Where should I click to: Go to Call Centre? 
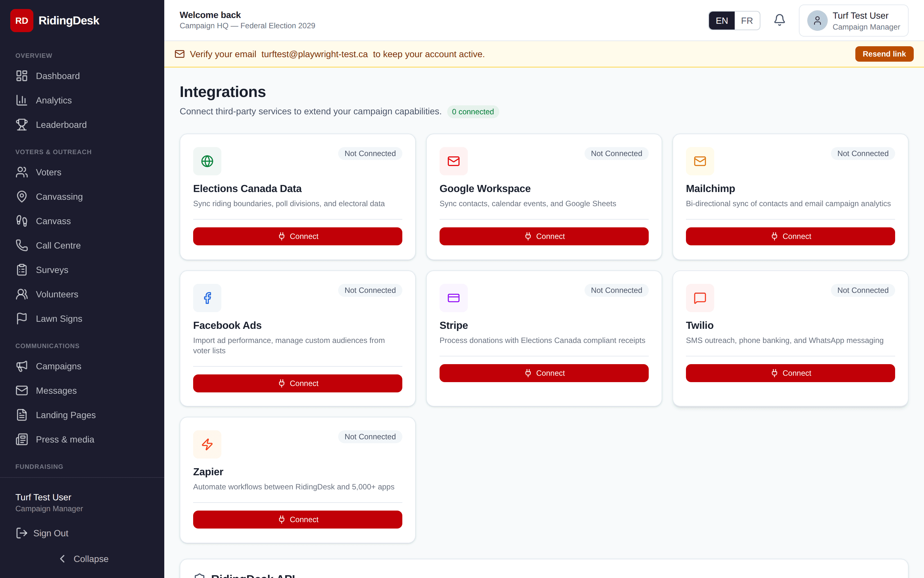coord(82,245)
